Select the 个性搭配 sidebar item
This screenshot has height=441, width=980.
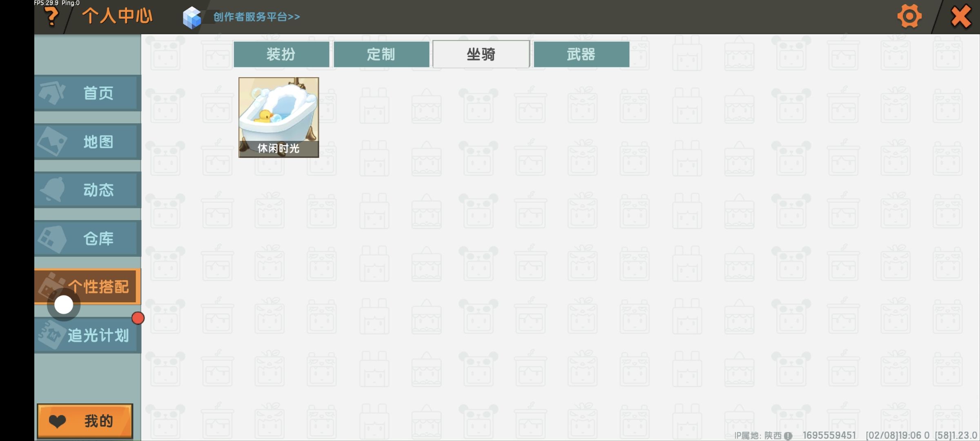[88, 287]
